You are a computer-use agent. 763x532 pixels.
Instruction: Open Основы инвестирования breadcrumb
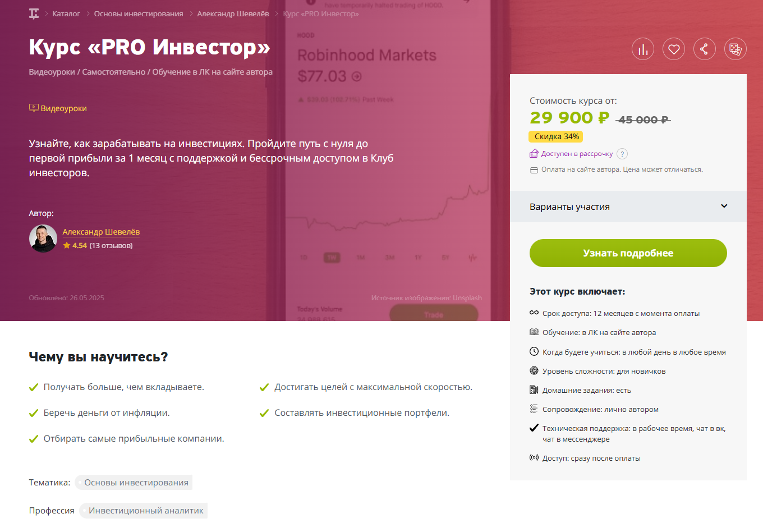coord(139,14)
